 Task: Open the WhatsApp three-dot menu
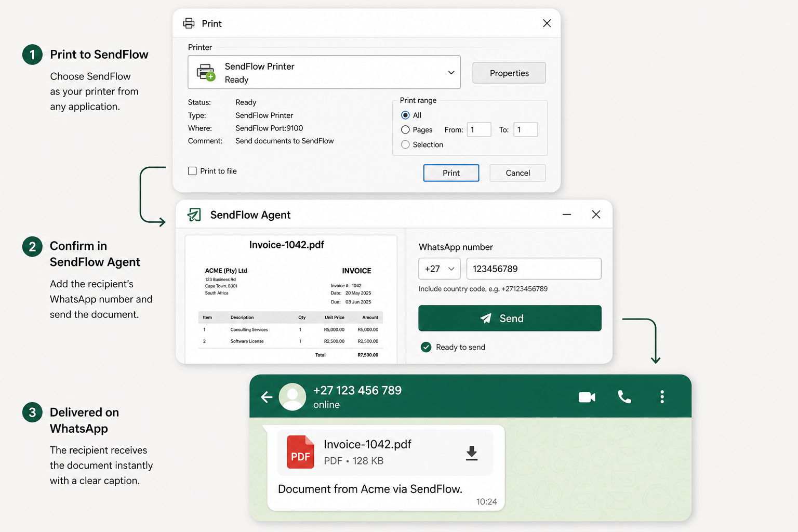click(662, 397)
